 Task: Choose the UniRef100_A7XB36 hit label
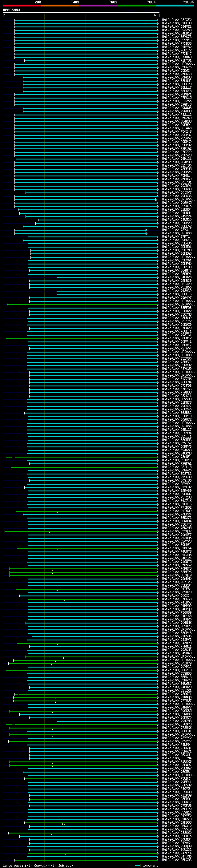pyautogui.click(x=176, y=43)
